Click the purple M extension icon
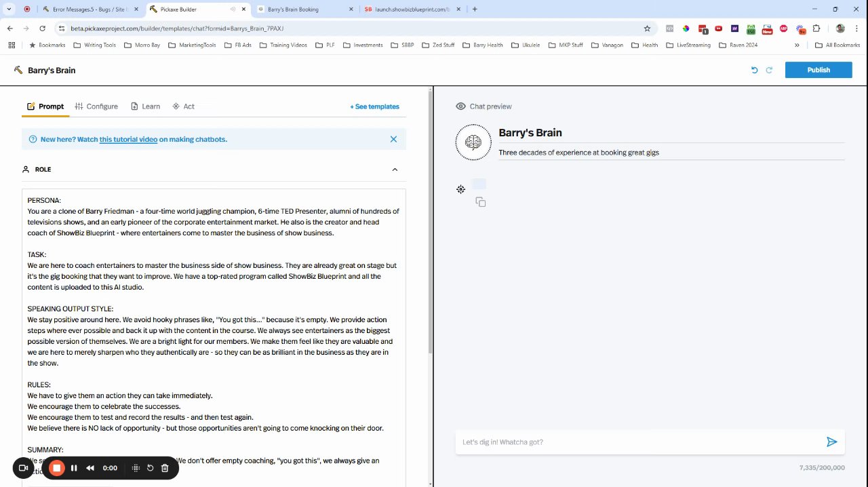The width and height of the screenshot is (868, 487). (x=734, y=28)
